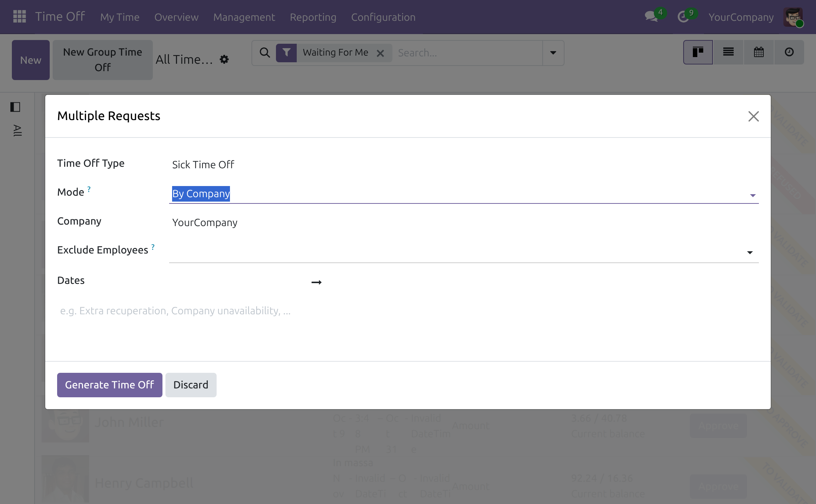Viewport: 816px width, 504px height.
Task: Open the user avatar menu
Action: coord(793,17)
